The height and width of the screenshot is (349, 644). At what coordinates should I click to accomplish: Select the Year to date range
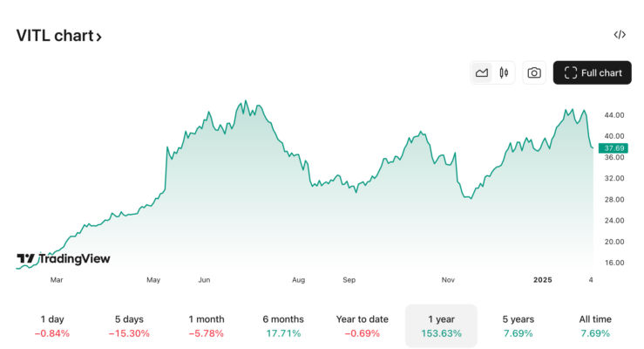coord(362,325)
